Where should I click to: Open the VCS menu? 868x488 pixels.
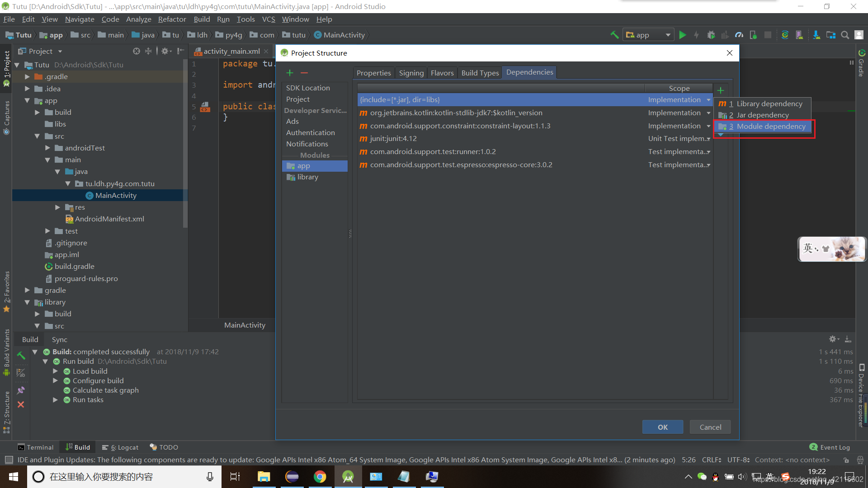(269, 19)
